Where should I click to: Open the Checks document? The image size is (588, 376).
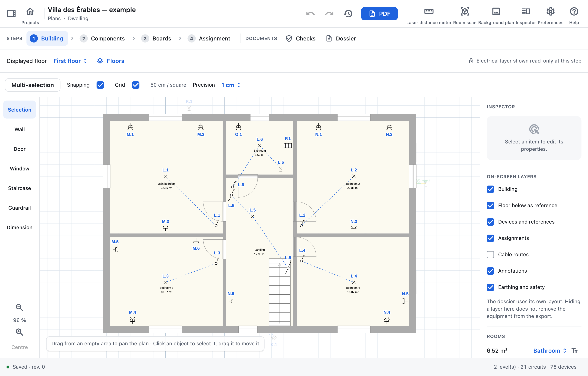(x=301, y=38)
